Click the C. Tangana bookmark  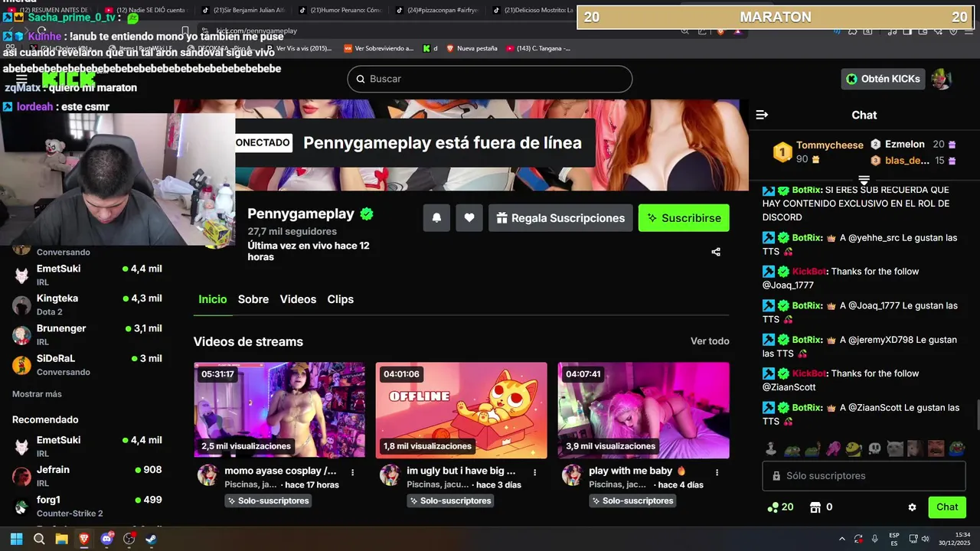(538, 48)
